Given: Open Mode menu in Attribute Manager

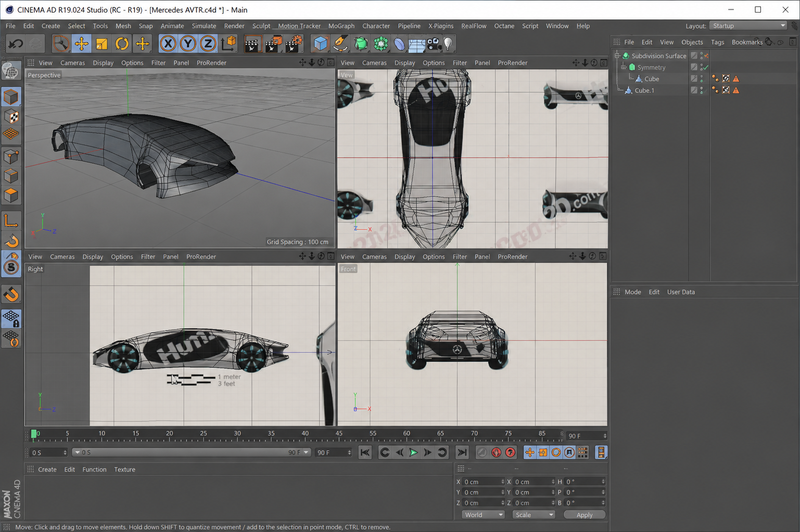Looking at the screenshot, I should 632,292.
